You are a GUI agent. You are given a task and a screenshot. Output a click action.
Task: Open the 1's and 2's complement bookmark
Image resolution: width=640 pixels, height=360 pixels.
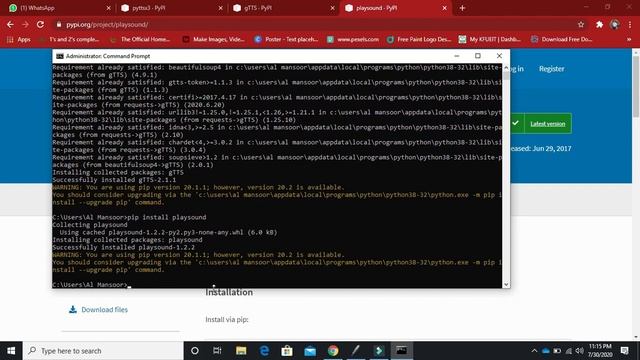69,39
